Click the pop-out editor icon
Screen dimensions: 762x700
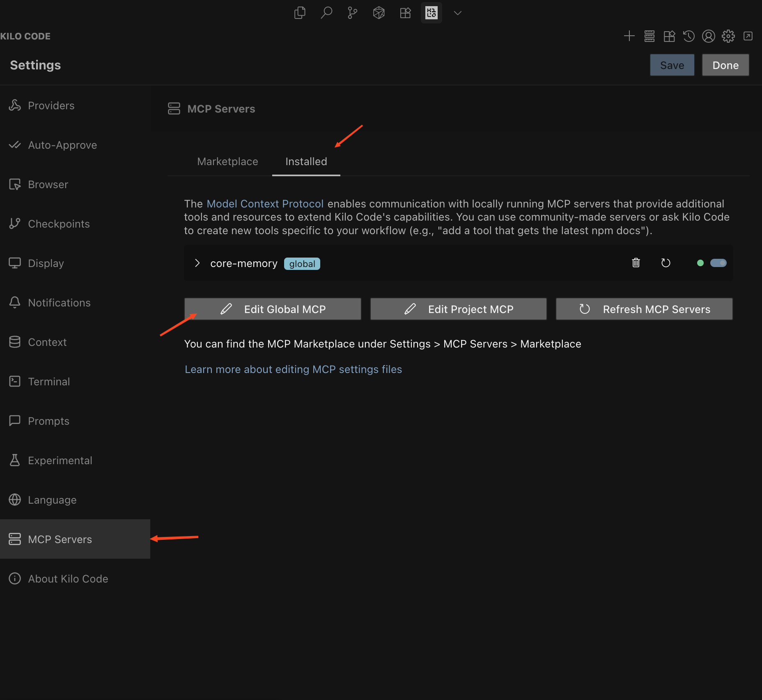748,36
